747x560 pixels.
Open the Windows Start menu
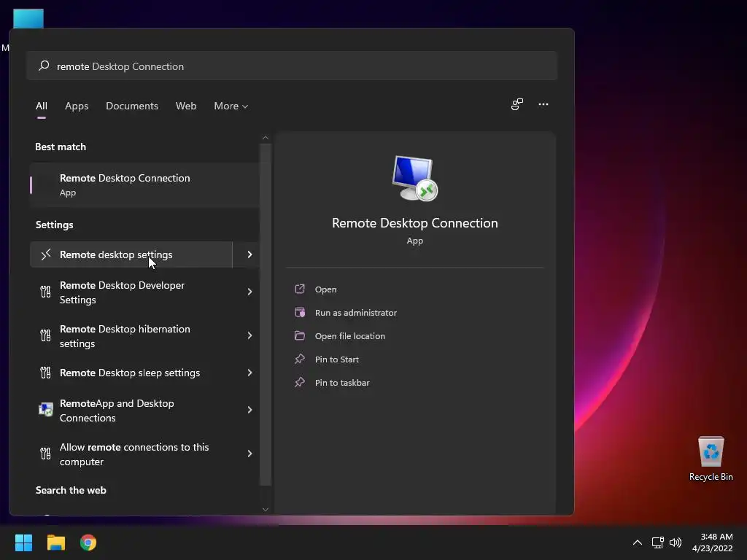pos(23,542)
